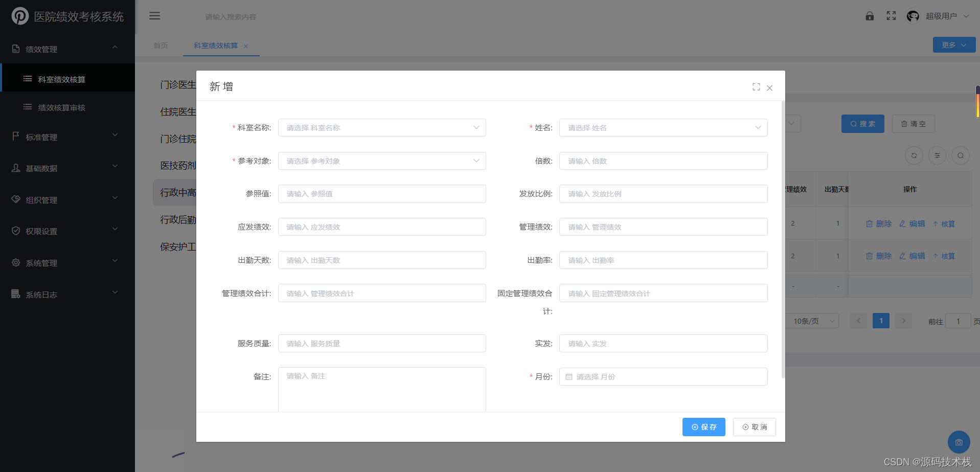Click the 倍数 input field
Screen dimensions: 980x472
[x=663, y=161]
